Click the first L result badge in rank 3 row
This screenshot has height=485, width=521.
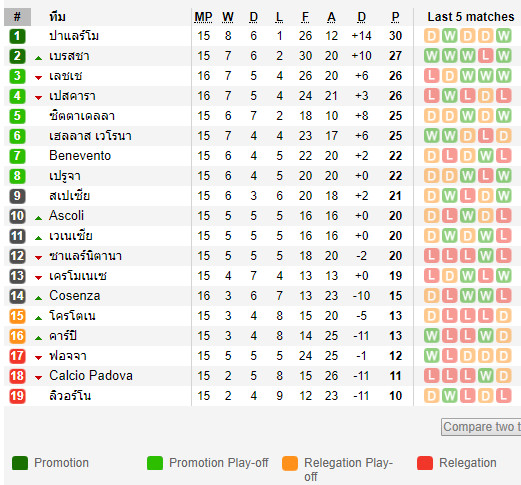coord(431,76)
